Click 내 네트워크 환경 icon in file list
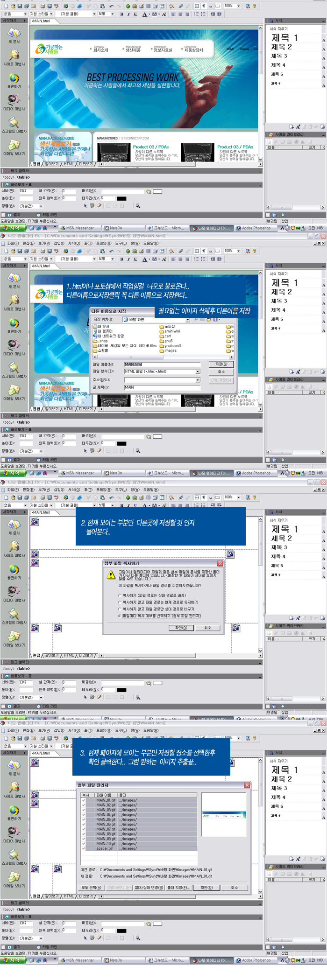 click(95, 336)
